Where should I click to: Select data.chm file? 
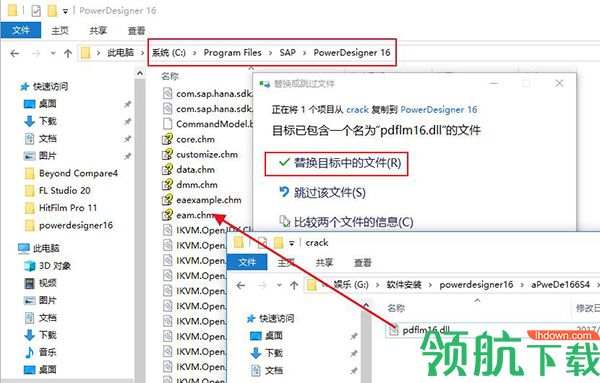(x=195, y=169)
